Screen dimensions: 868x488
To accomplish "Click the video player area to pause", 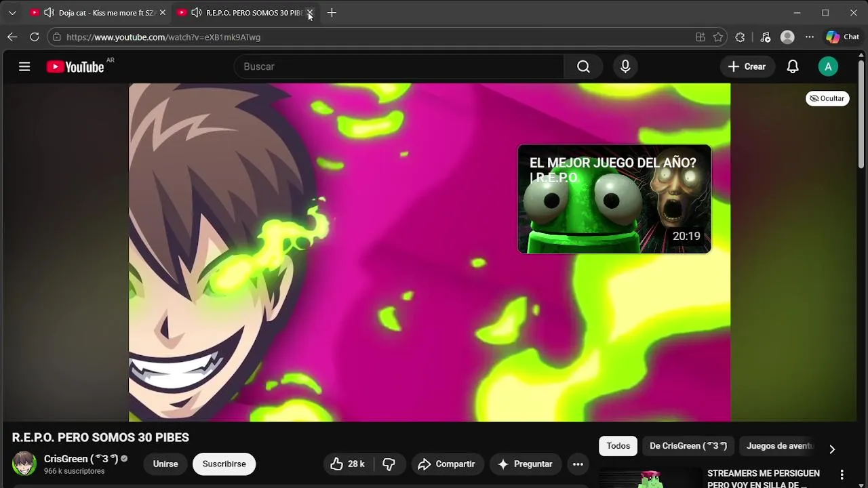I will coord(429,252).
